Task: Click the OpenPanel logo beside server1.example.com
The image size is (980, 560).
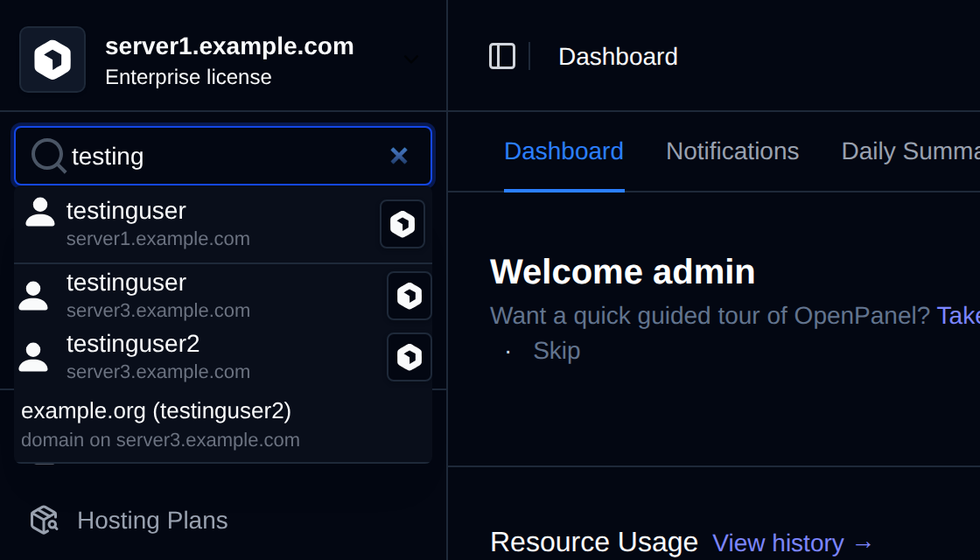Action: click(x=52, y=59)
